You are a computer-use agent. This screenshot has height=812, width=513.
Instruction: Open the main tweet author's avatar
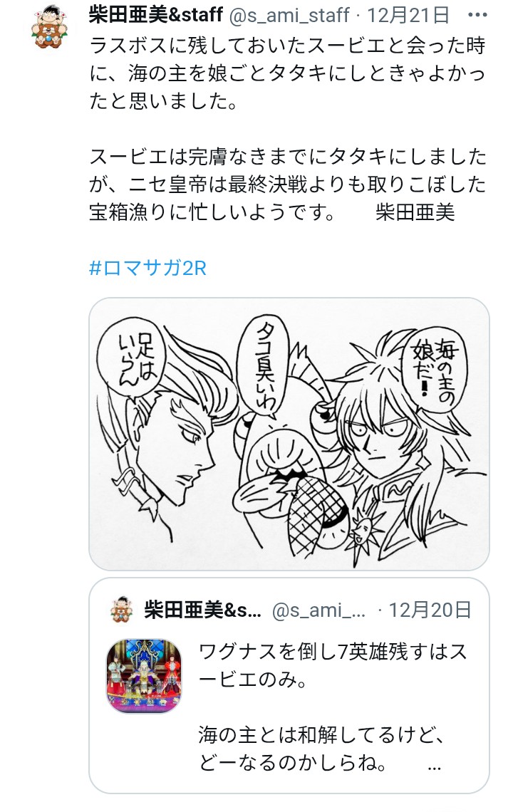tap(49, 29)
